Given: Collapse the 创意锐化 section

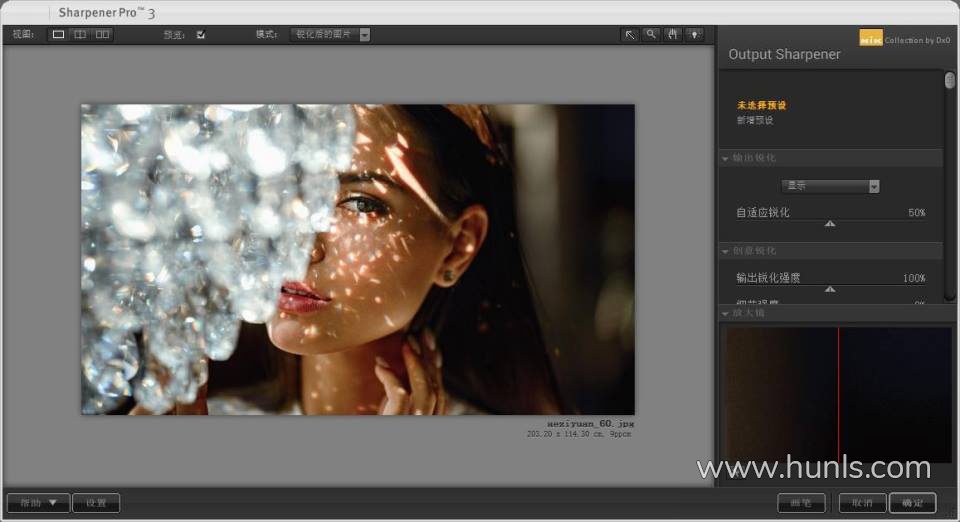Looking at the screenshot, I should (x=726, y=252).
